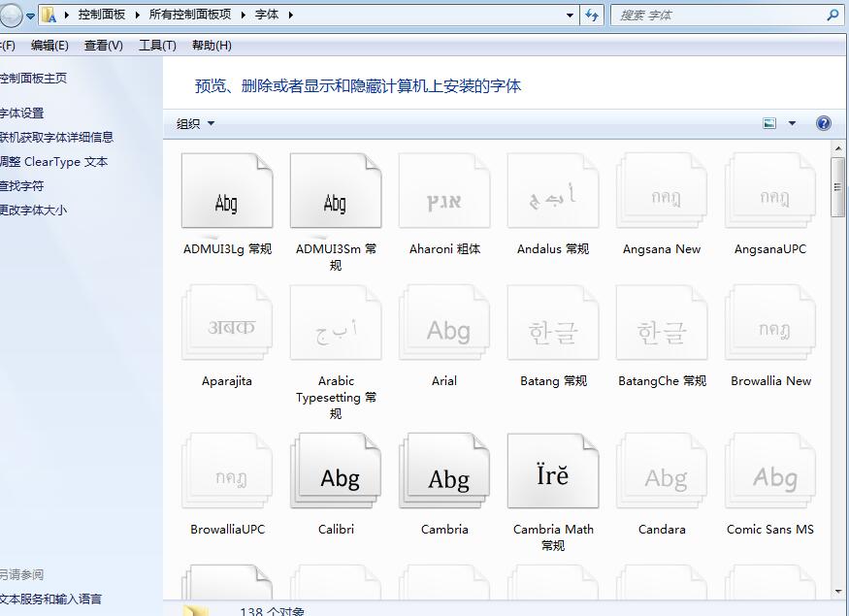
Task: Open 调整 ClearType 文本 link
Action: coord(53,161)
